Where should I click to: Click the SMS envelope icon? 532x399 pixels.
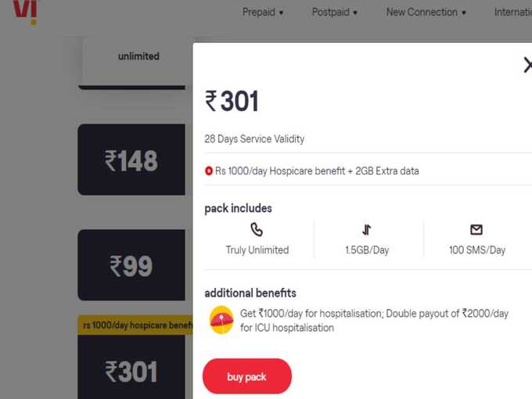point(476,230)
